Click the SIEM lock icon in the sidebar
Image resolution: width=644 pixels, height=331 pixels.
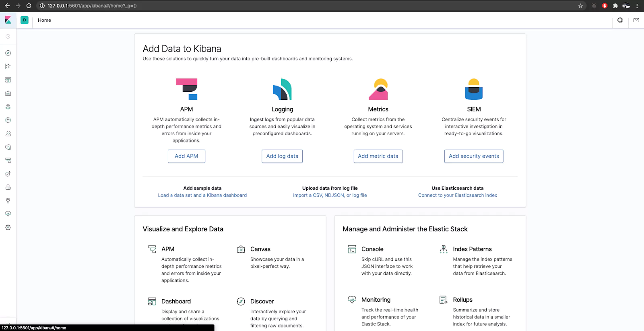pos(8,187)
